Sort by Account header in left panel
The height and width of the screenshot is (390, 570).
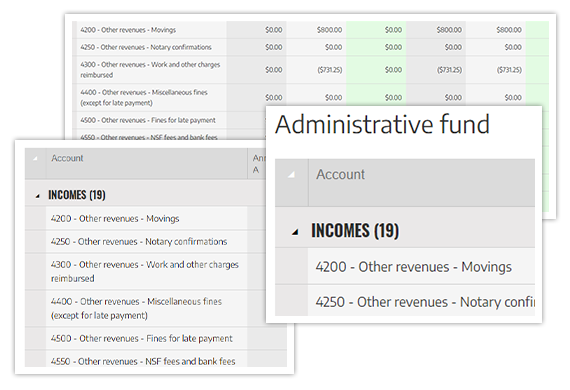tap(67, 158)
